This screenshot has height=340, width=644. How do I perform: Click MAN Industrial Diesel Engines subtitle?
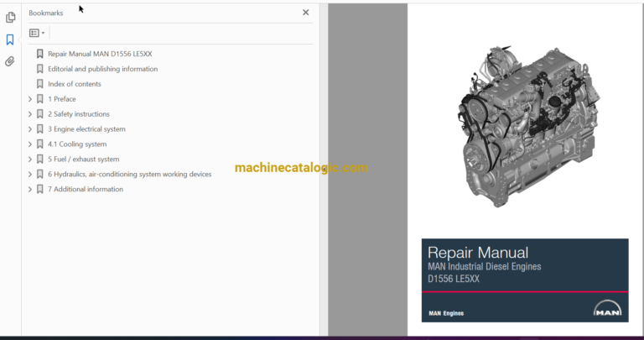[x=484, y=266]
